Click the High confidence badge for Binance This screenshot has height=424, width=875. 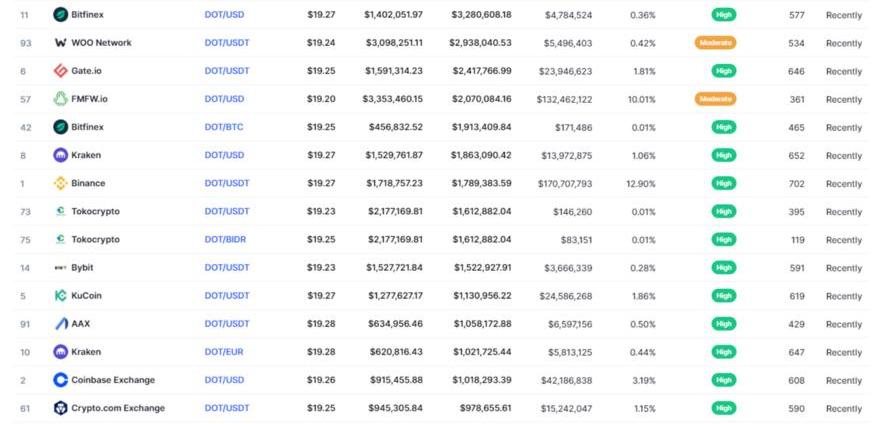click(723, 183)
